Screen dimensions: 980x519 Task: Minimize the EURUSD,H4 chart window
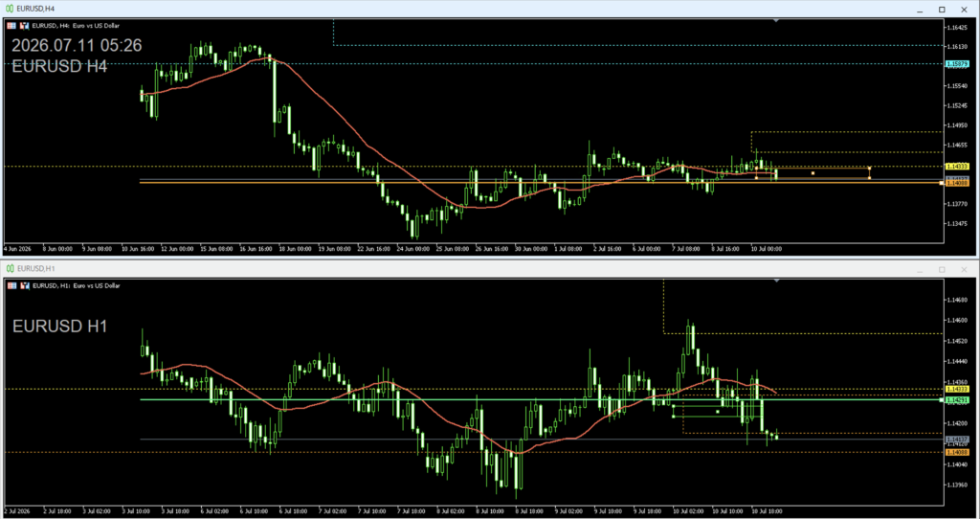(x=920, y=10)
